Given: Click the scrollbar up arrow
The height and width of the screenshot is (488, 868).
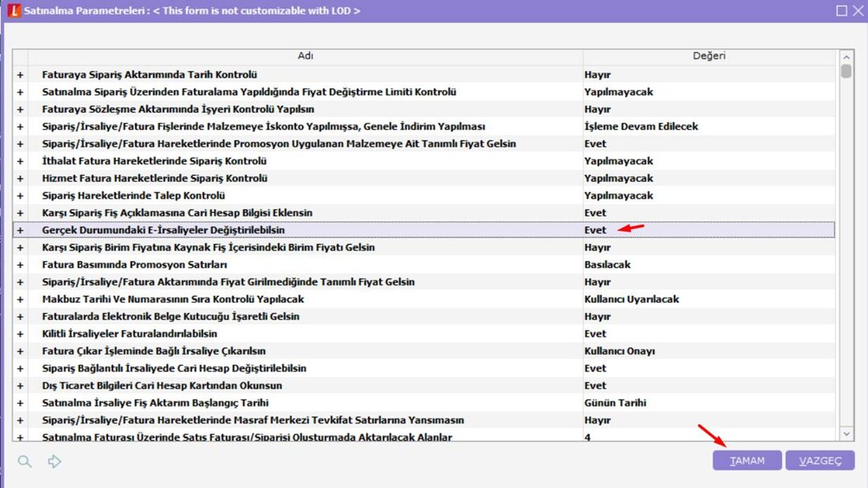Looking at the screenshot, I should [x=846, y=57].
